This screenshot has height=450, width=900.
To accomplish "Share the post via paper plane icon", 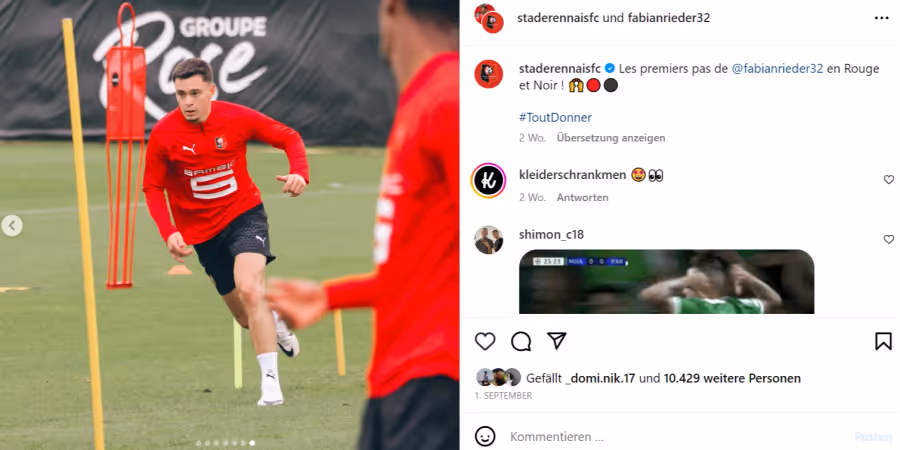I will coord(557,340).
